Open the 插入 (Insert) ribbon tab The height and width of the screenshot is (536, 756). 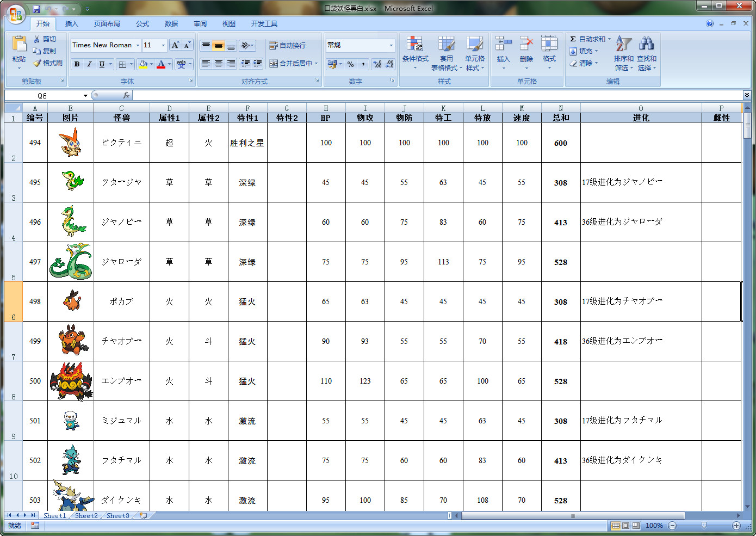(x=72, y=23)
